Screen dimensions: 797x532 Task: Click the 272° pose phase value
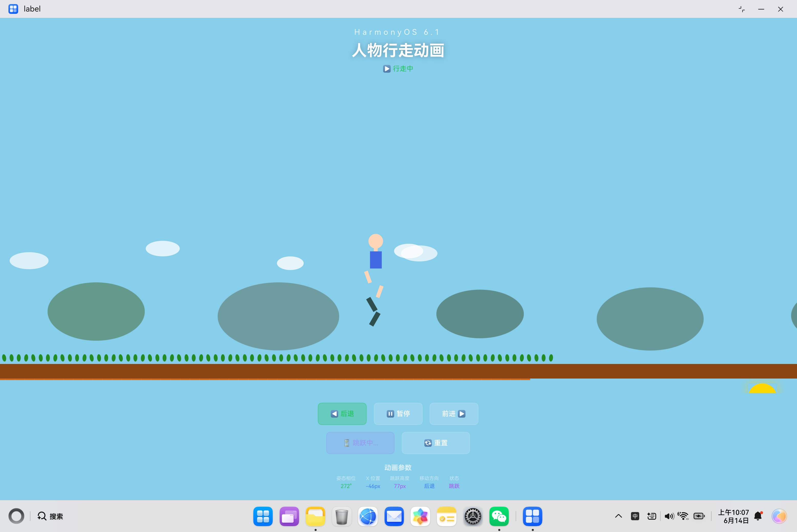click(x=346, y=486)
